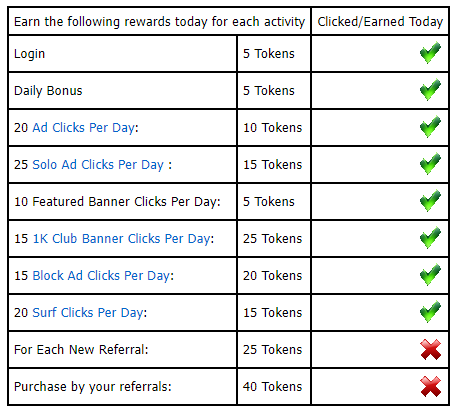456x413 pixels.
Task: Open the 1K Club Banner Clicks link
Action: (121, 239)
